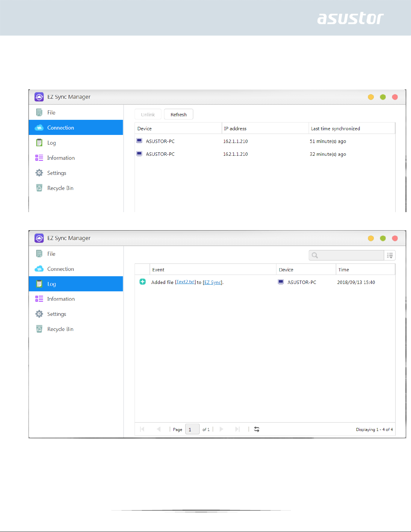Open Settings in the upper window sidebar

pos(76,173)
